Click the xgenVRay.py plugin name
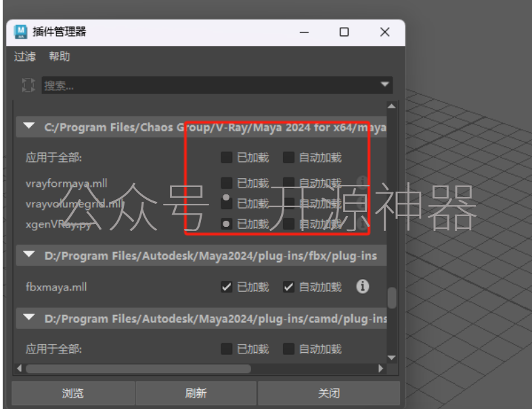 [58, 224]
